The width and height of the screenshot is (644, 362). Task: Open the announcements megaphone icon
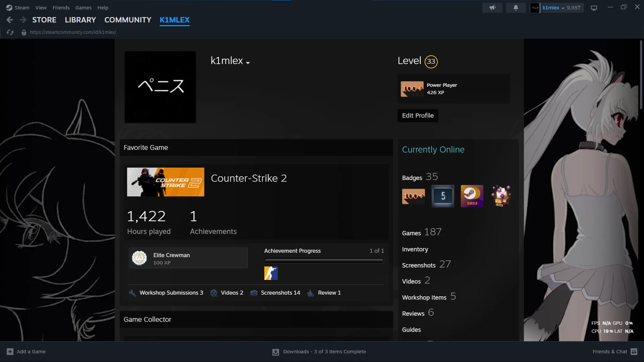[x=492, y=8]
